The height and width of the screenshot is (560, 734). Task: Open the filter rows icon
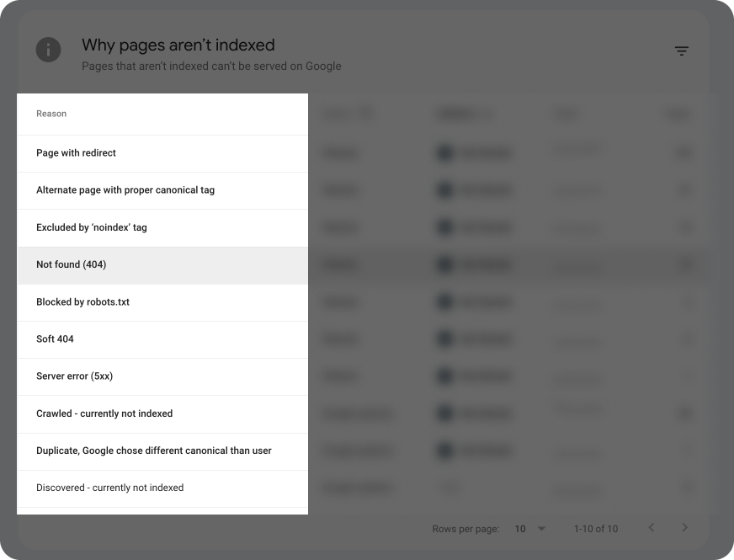pos(681,51)
